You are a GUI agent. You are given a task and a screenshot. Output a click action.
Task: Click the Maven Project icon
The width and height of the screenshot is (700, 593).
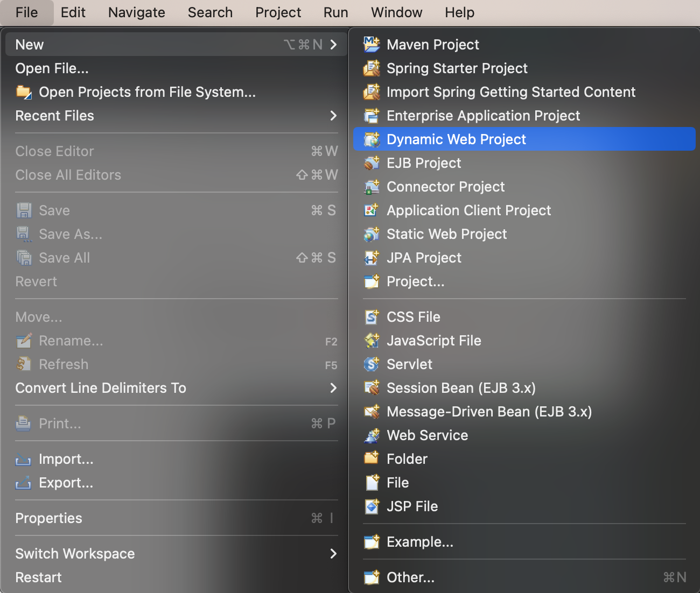click(372, 44)
